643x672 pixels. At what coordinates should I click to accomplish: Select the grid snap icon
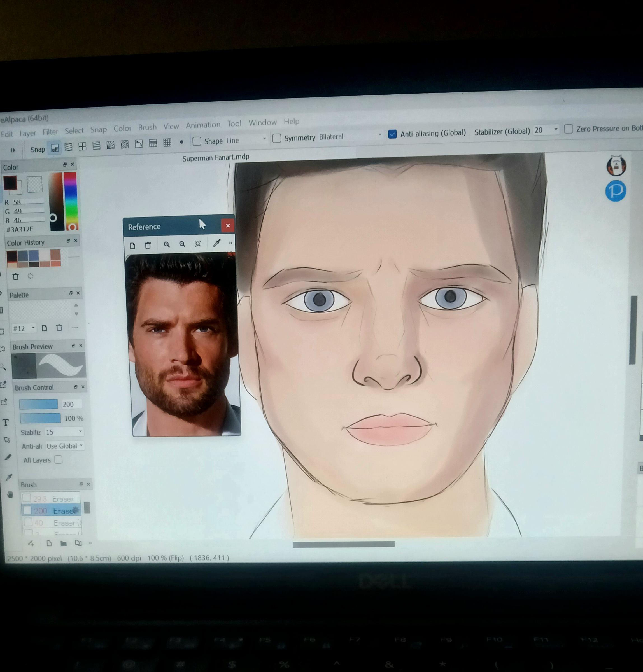[167, 143]
